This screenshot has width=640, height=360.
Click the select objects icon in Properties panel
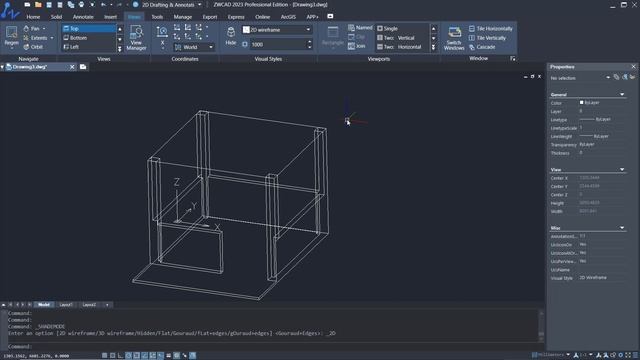pos(624,77)
